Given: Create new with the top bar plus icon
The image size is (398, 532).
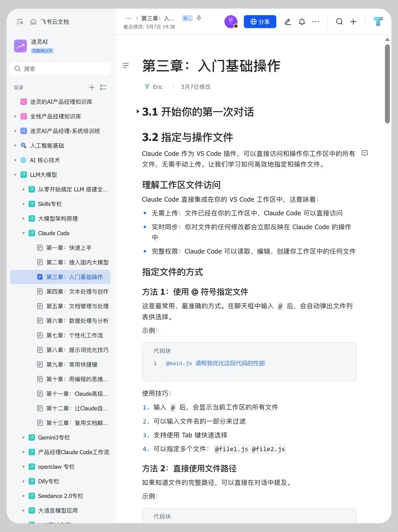Looking at the screenshot, I should tap(353, 22).
